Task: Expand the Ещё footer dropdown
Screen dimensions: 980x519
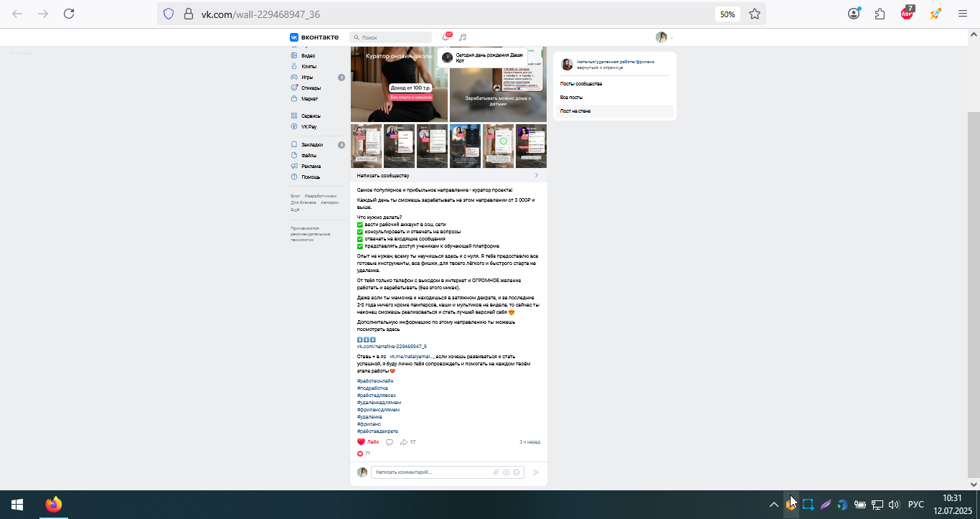Action: point(296,210)
